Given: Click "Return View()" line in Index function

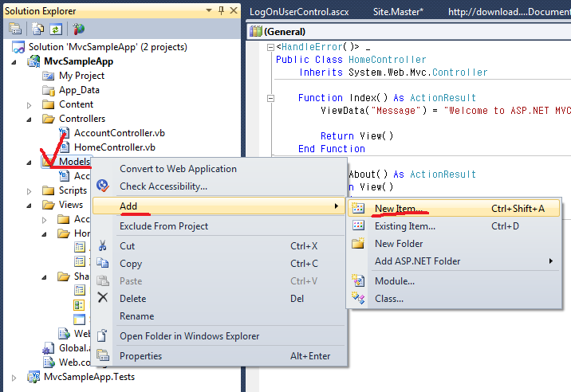Looking at the screenshot, I should (357, 136).
